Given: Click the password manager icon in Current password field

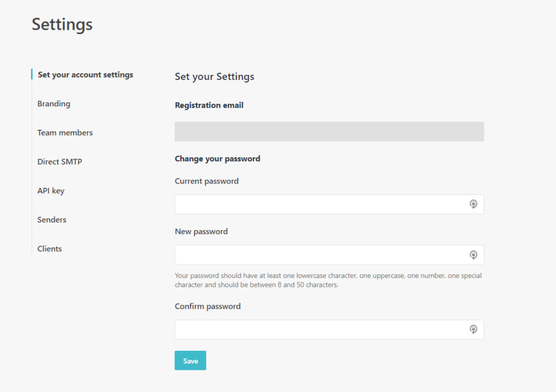Looking at the screenshot, I should 473,204.
